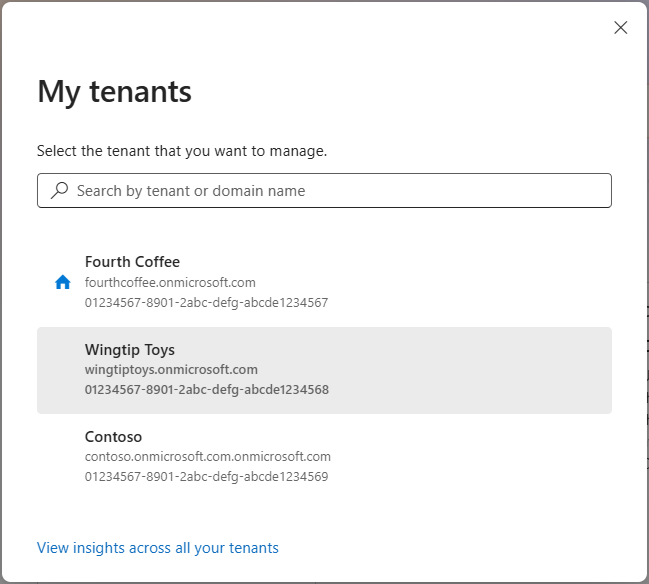Image resolution: width=649 pixels, height=584 pixels.
Task: Select the Wingtip Toys tenant
Action: (x=324, y=370)
